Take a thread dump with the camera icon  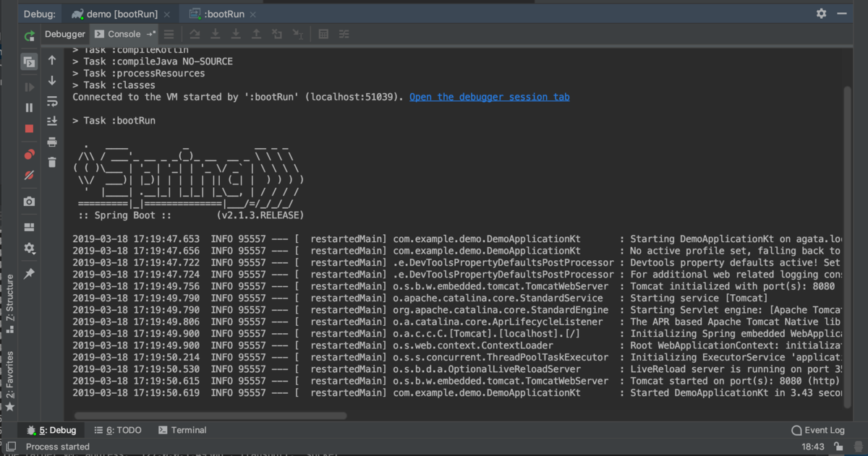[29, 202]
